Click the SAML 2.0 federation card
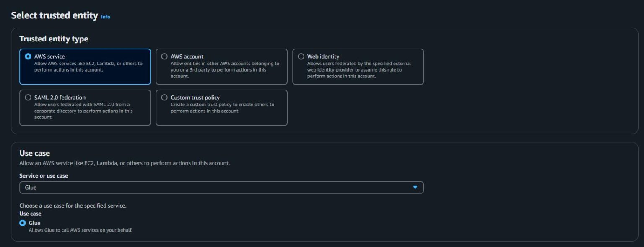 click(x=85, y=108)
